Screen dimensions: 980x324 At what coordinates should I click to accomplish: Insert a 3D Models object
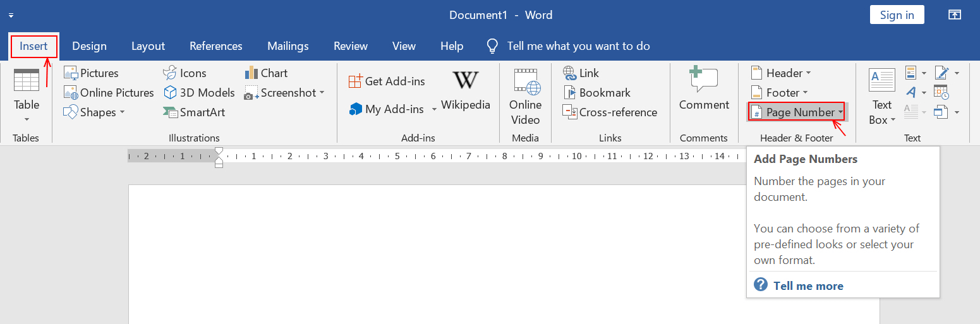(x=198, y=93)
